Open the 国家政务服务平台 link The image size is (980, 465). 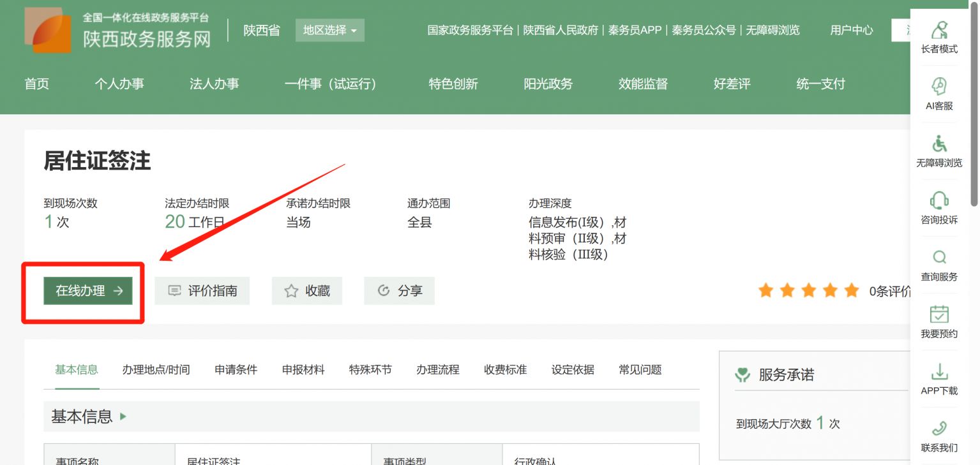(471, 30)
